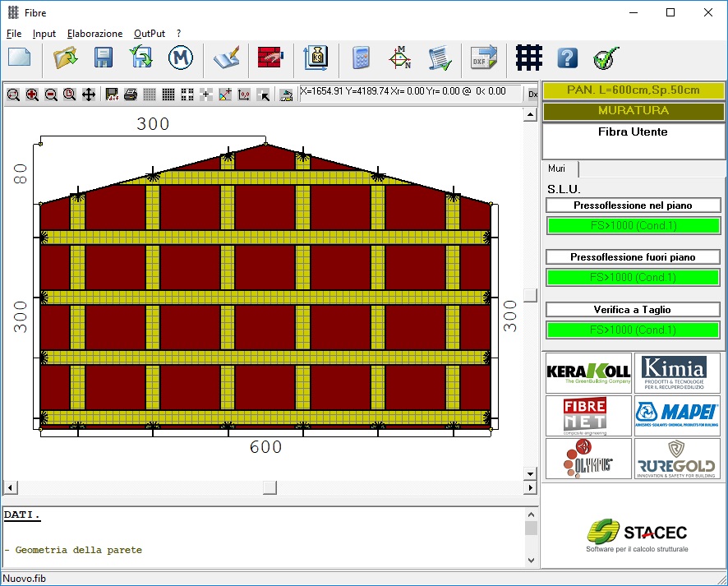
Task: Click green FS>1000 bar under Taglio
Action: pos(634,330)
